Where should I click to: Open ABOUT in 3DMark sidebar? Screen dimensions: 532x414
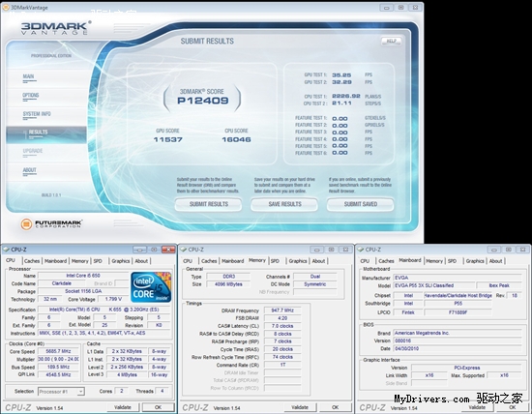pos(30,170)
